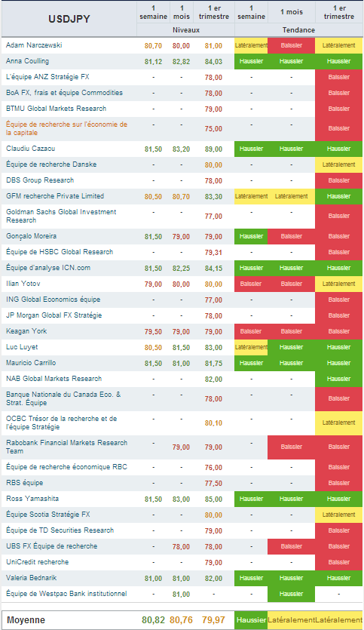Select RBS équipe 77,50 value
Image resolution: width=364 pixels, height=630 pixels.
(213, 483)
